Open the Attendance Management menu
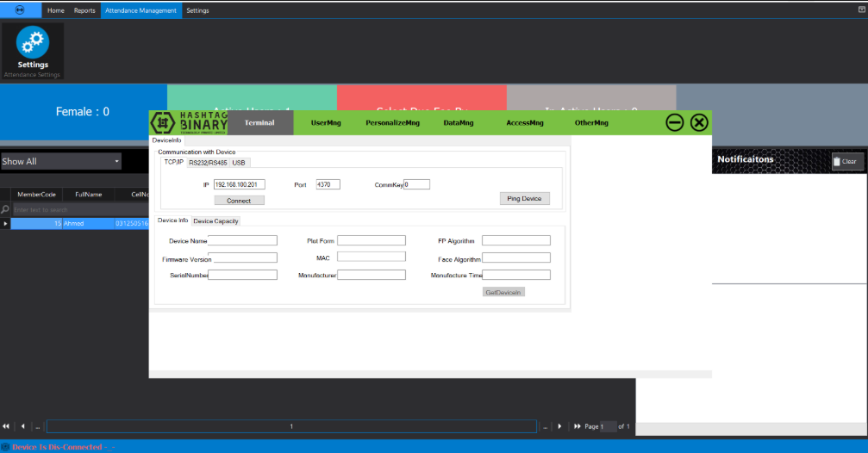868x453 pixels. (x=141, y=10)
